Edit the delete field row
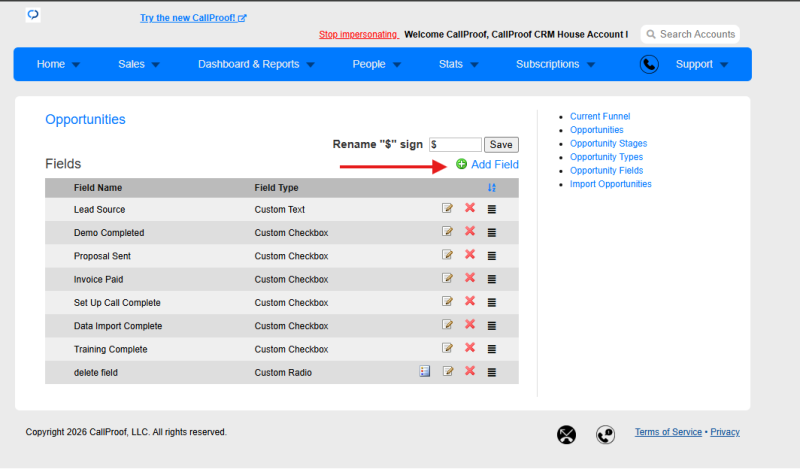Viewport: 800px width, 469px height. [x=448, y=372]
